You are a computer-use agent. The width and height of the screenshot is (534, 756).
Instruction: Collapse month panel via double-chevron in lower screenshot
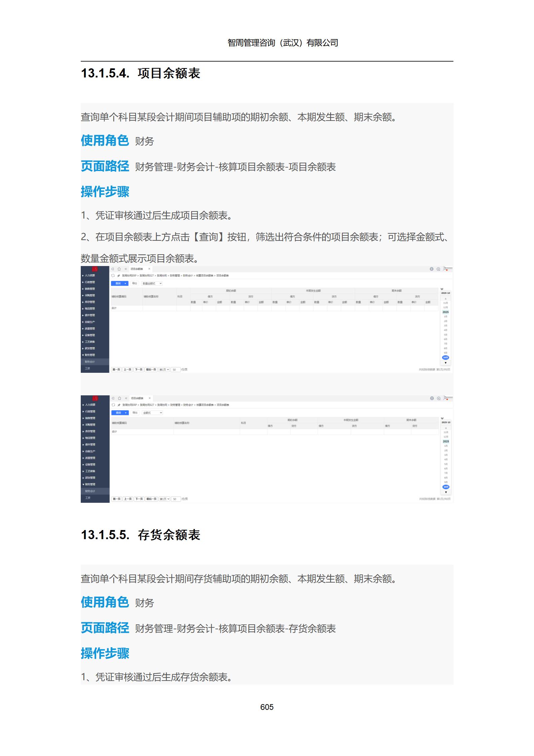click(x=442, y=418)
